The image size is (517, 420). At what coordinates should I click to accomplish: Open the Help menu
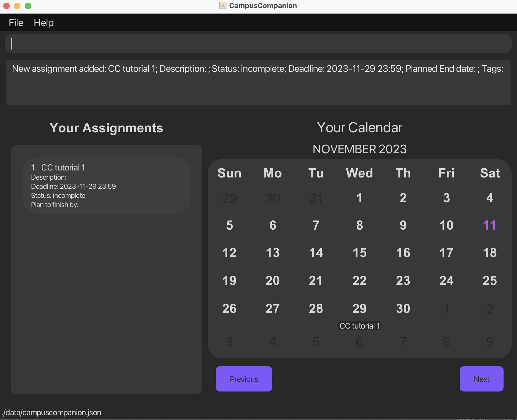pyautogui.click(x=44, y=23)
